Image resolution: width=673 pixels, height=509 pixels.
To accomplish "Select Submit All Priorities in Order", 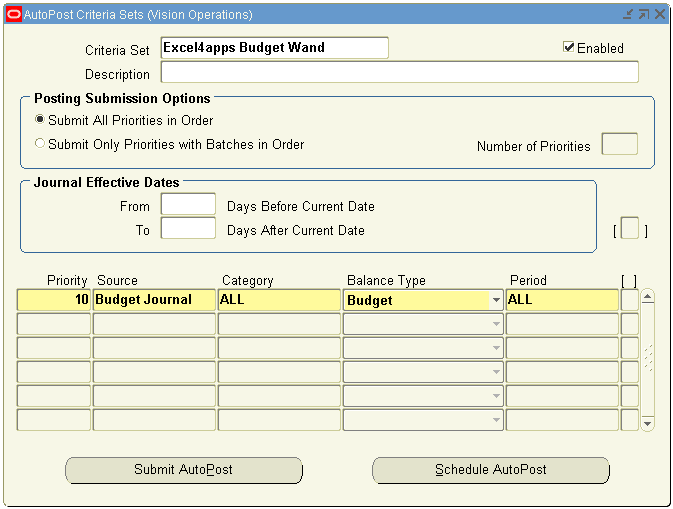I will coord(39,119).
